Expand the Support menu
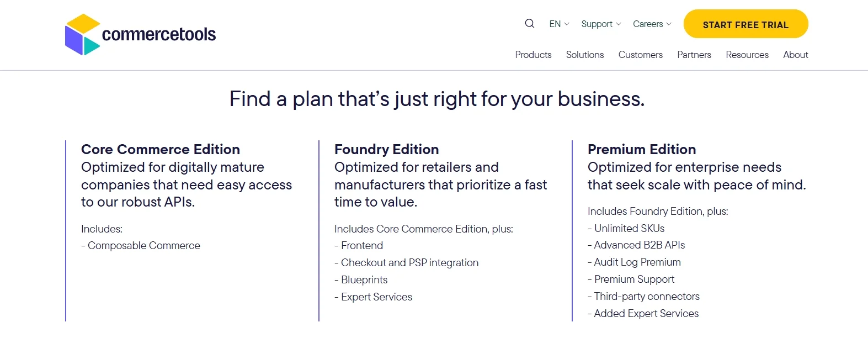 click(601, 24)
